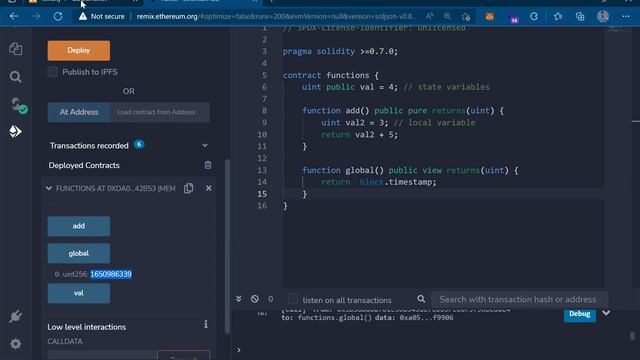The height and width of the screenshot is (360, 640).
Task: Click the At Address button
Action: [x=79, y=112]
